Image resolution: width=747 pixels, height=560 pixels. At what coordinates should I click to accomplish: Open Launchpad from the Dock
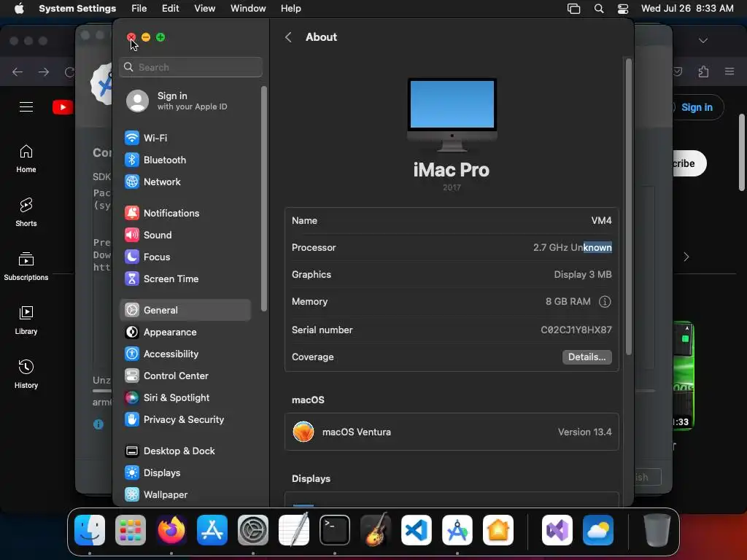coord(131,530)
